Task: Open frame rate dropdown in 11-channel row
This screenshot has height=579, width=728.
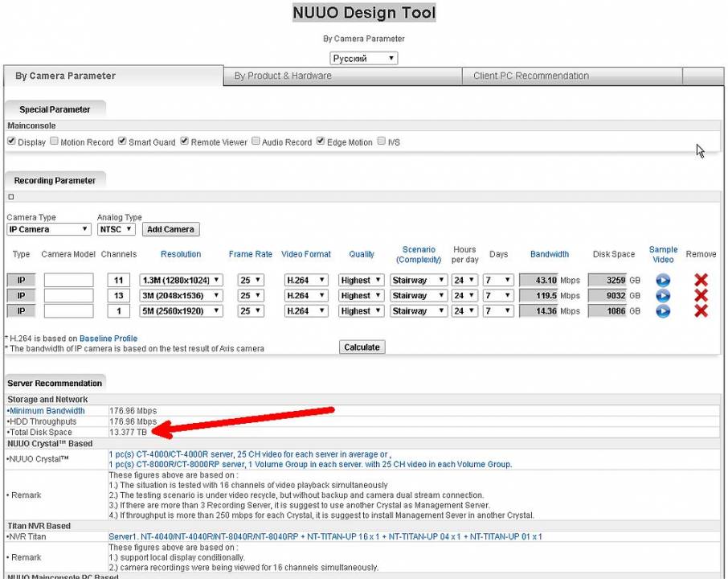Action: [x=251, y=280]
